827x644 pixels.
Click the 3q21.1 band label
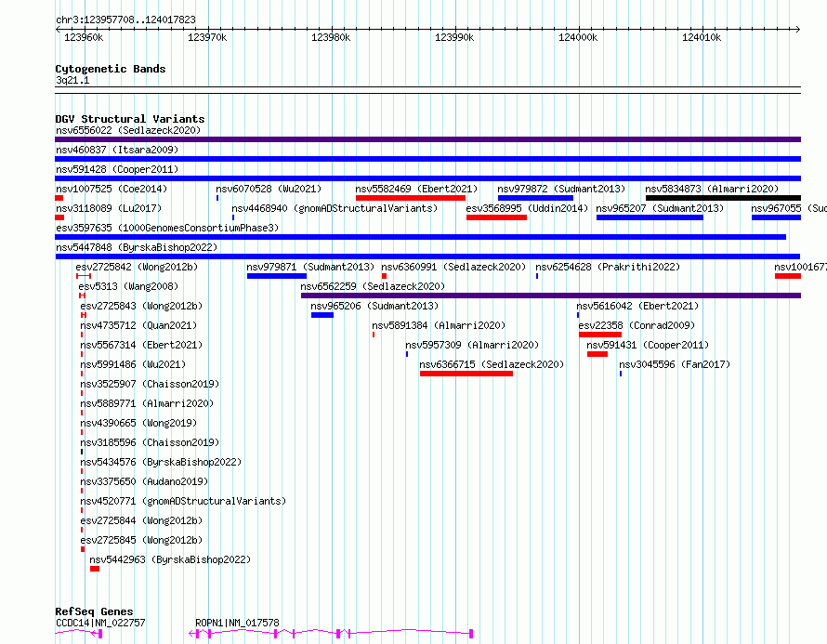(x=72, y=80)
